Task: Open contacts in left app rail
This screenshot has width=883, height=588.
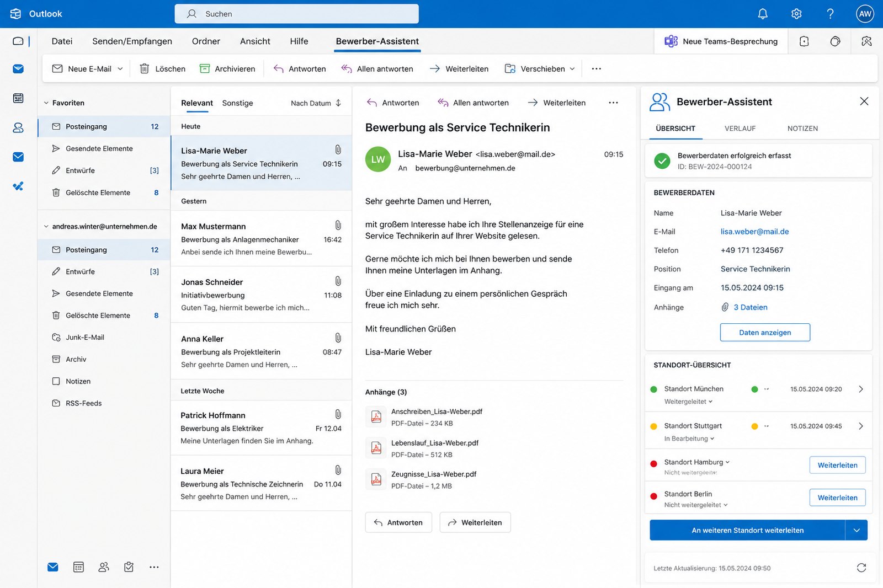Action: click(18, 127)
